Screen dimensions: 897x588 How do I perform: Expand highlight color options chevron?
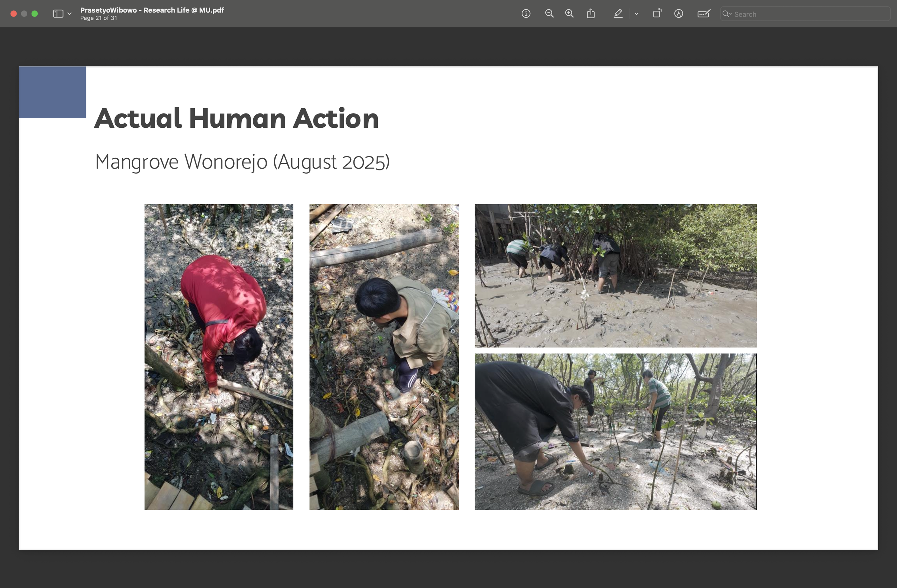coord(637,14)
